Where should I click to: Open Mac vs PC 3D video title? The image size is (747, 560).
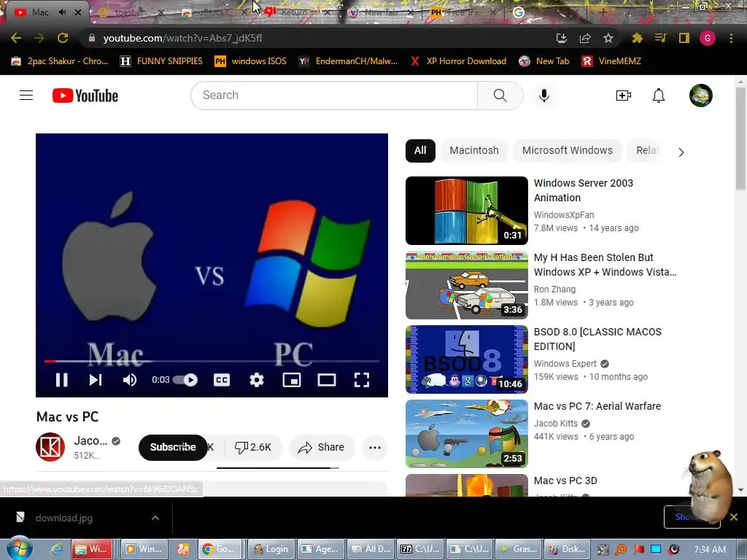pos(565,481)
